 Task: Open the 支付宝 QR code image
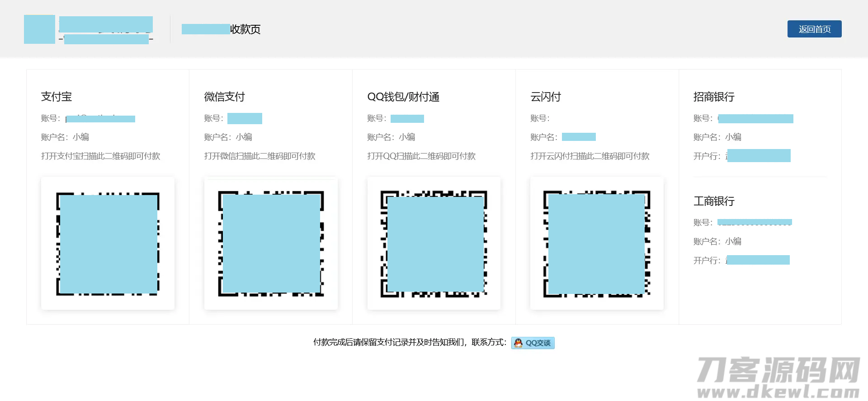coord(108,243)
